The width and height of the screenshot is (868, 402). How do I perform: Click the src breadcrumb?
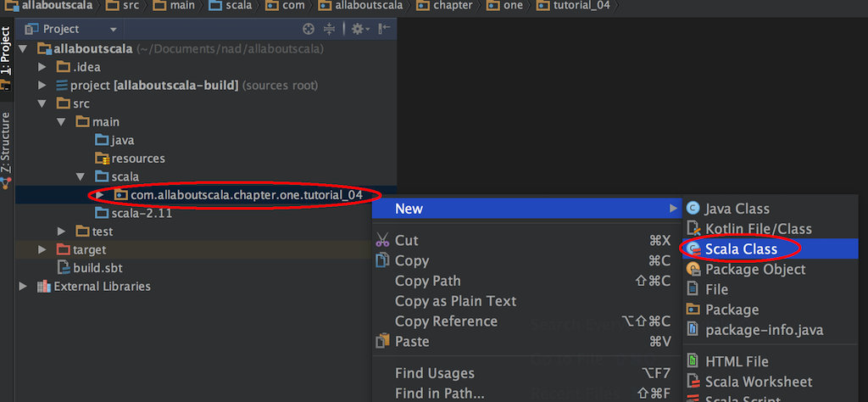(x=122, y=6)
